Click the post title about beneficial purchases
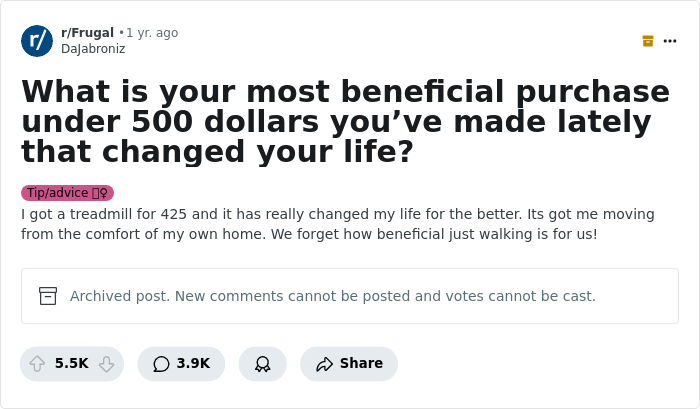Image resolution: width=700 pixels, height=409 pixels. (345, 121)
